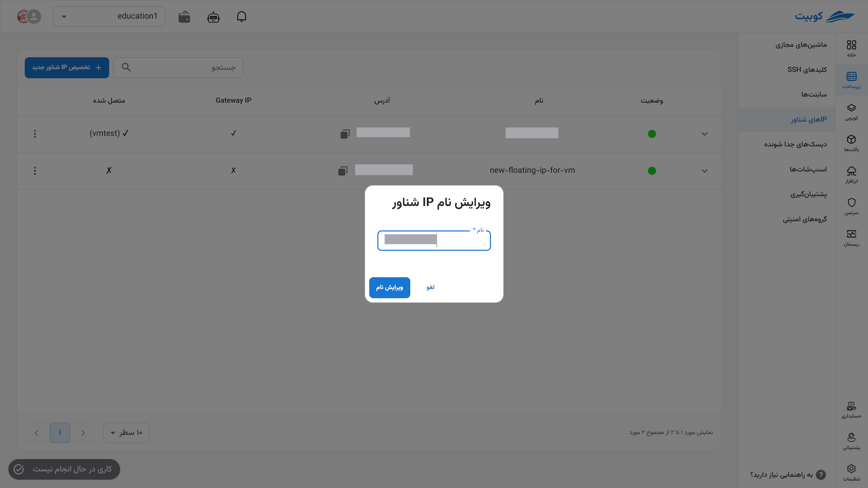
Task: Open actions menu for new-floating-ip-for-vm row
Action: 35,170
